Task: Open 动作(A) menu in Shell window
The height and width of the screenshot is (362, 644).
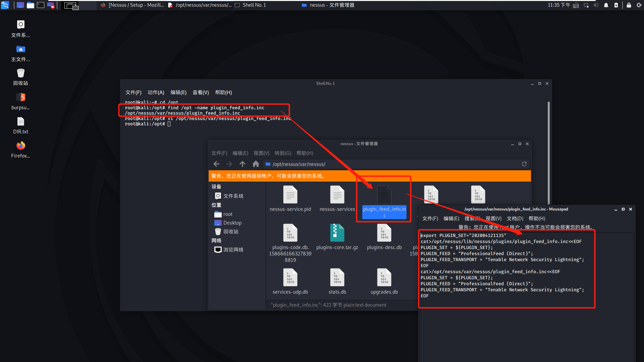Action: click(156, 93)
